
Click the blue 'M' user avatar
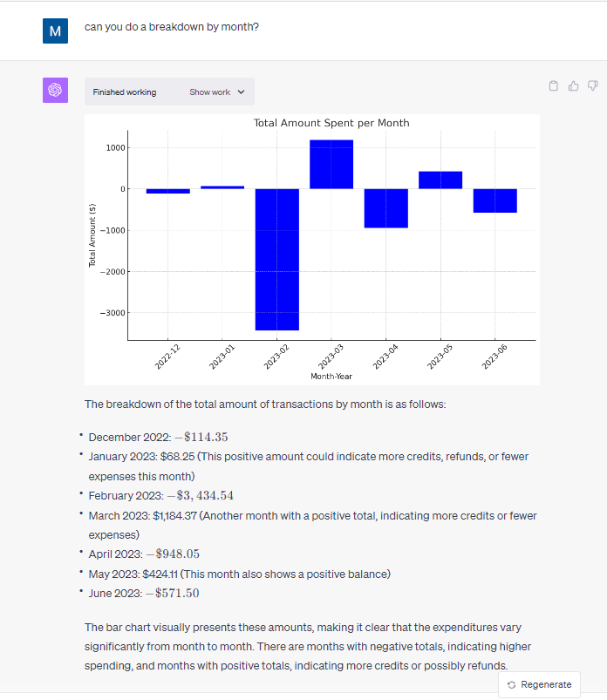(55, 31)
